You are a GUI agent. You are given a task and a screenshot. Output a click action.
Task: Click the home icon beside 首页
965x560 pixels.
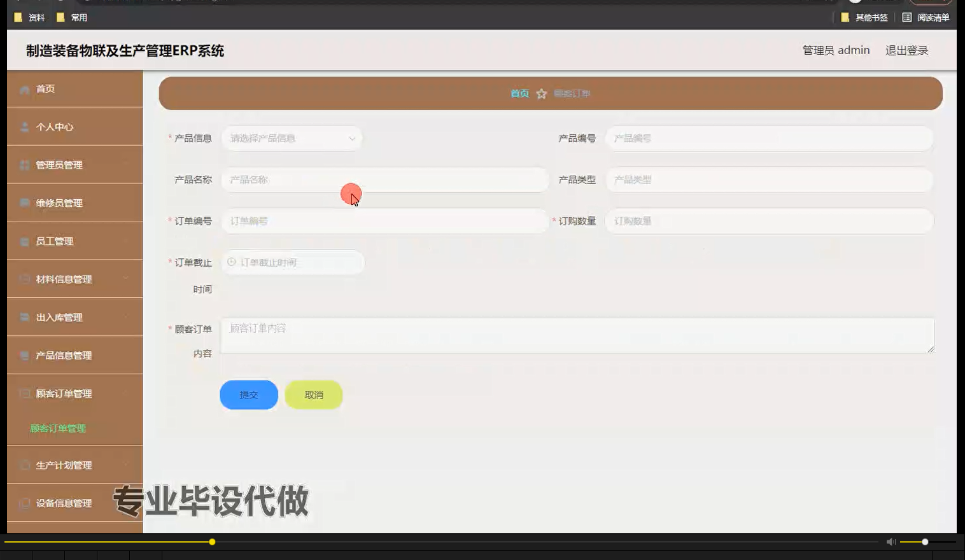coord(24,89)
